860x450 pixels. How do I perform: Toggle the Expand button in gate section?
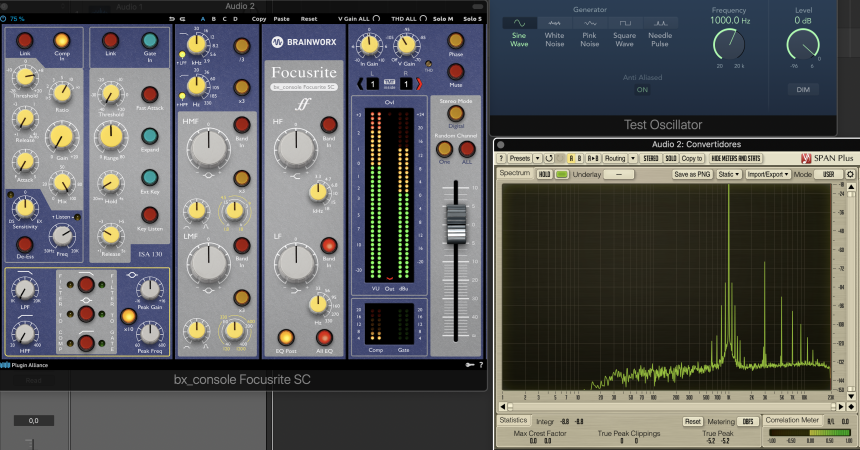click(150, 136)
